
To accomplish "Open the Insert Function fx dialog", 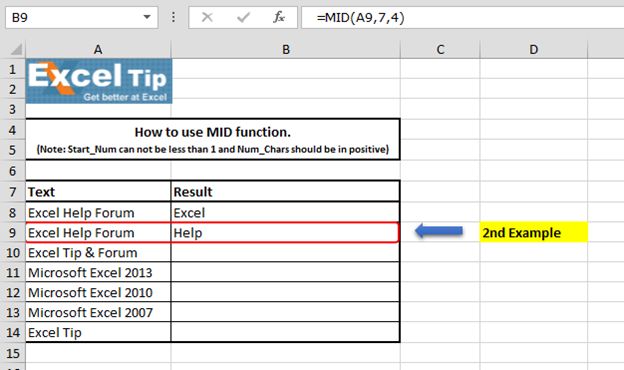I will (x=279, y=17).
